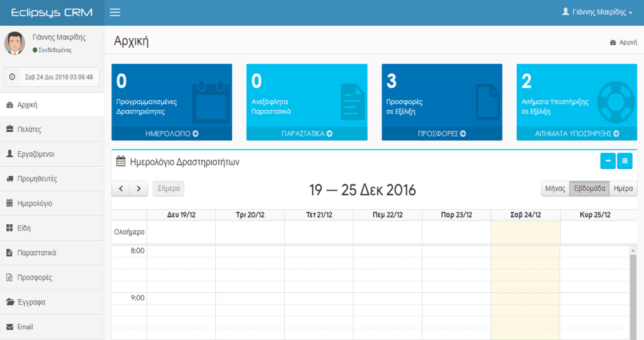Click the truck icon next to Προμηθευτές
The height and width of the screenshot is (340, 644).
10,179
